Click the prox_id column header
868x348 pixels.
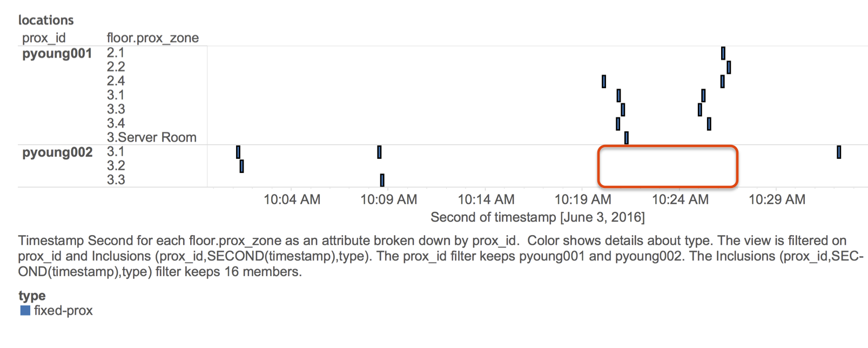(44, 38)
